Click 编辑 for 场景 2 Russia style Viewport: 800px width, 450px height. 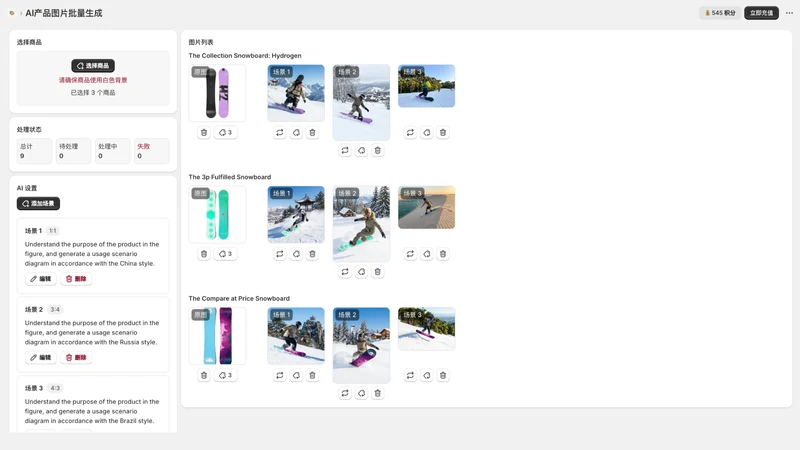point(40,358)
